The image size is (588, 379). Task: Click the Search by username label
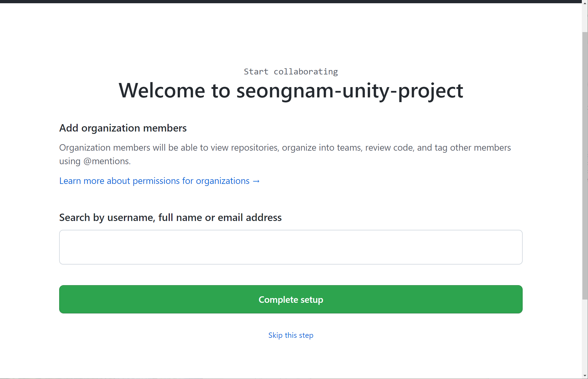[170, 217]
